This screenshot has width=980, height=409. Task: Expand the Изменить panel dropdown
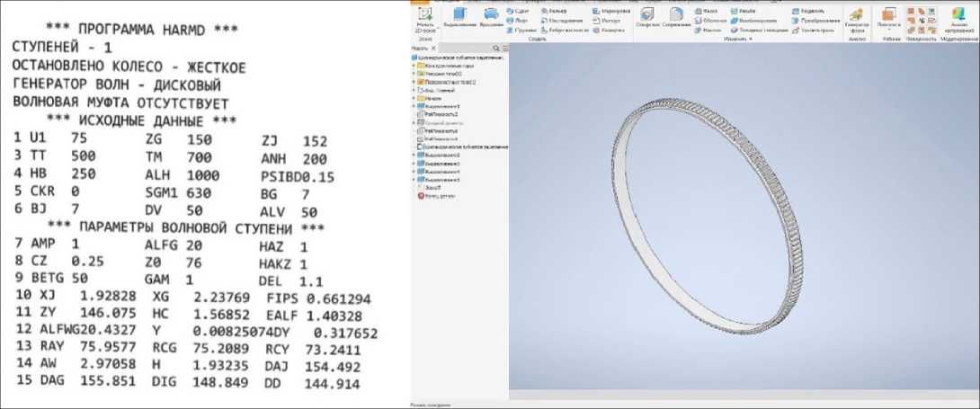749,39
